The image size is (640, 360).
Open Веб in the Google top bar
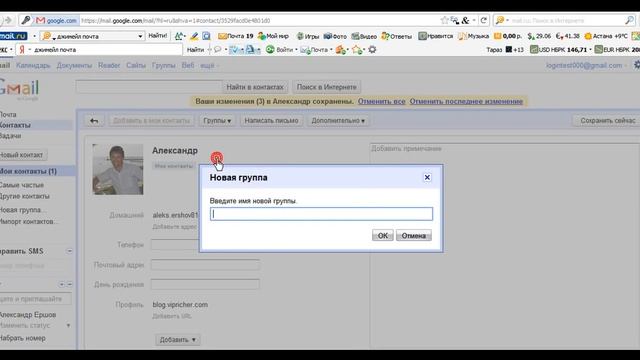point(188,65)
